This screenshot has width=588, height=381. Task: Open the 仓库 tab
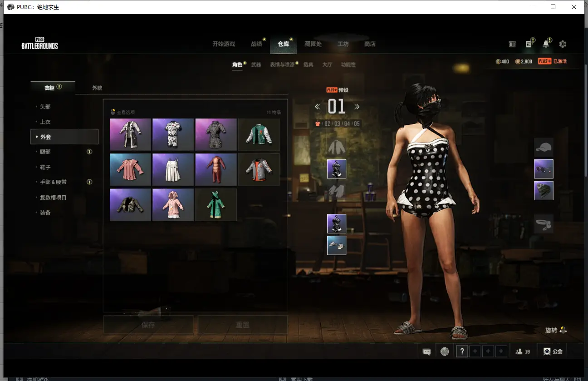[x=283, y=44]
